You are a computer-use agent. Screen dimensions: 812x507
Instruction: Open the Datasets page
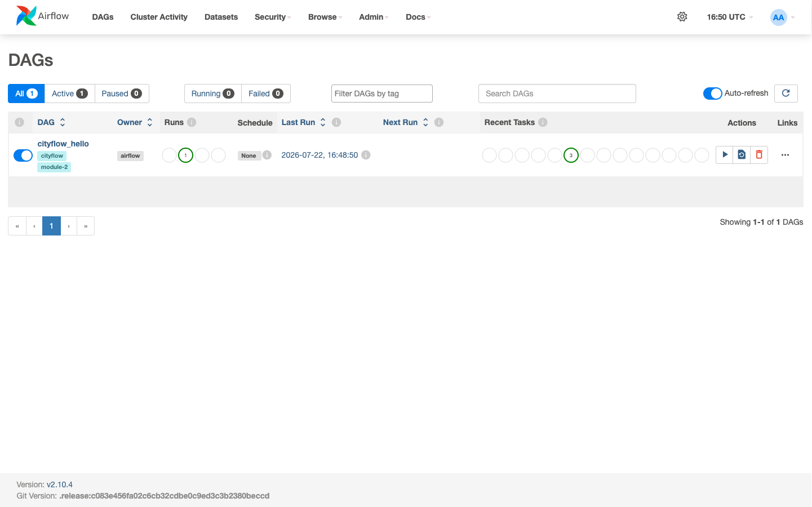click(221, 17)
